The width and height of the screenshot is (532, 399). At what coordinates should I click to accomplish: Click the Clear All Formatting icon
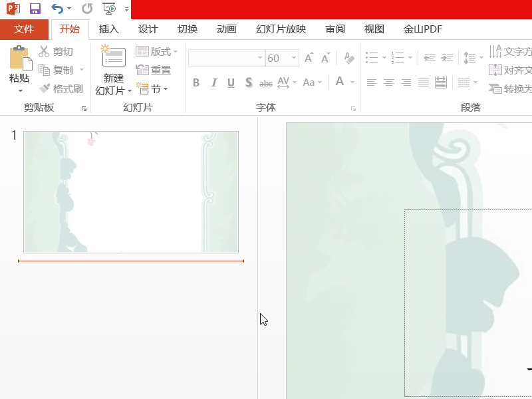point(349,59)
